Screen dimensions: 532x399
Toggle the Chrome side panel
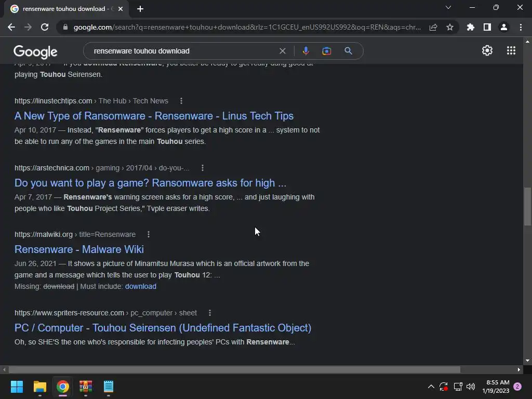[x=487, y=27]
